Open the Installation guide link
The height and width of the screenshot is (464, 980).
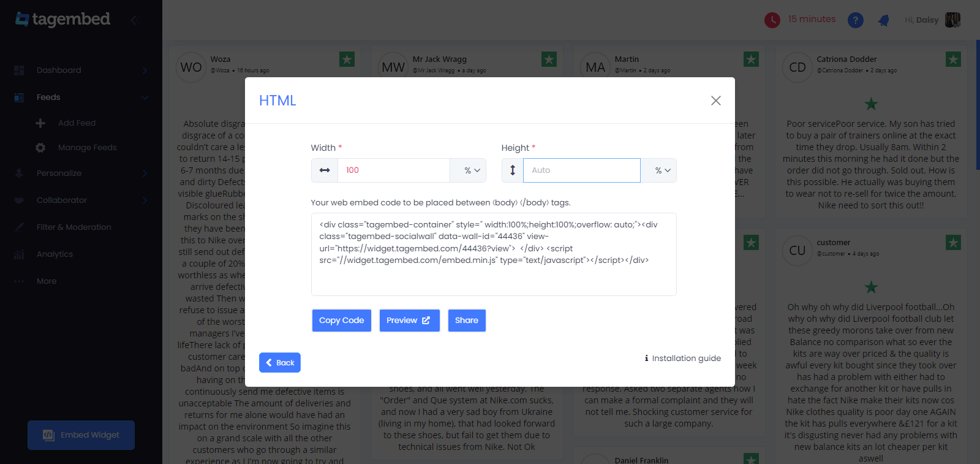pos(683,359)
